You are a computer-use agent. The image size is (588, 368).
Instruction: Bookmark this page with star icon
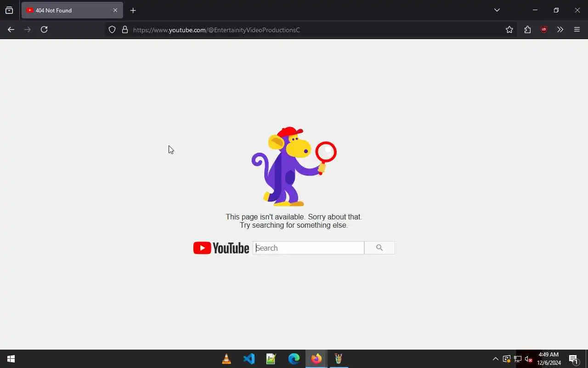(509, 29)
